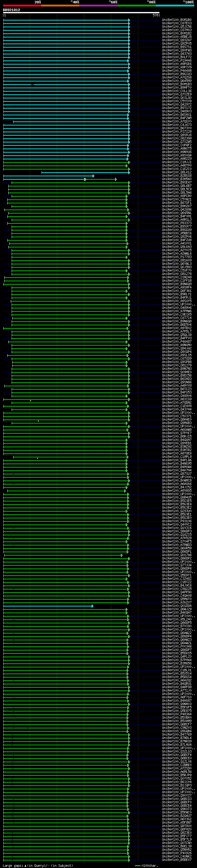This screenshot has height=868, width=197.
Task: Select UniRef100_A9PCR0 label
Action: click(177, 196)
